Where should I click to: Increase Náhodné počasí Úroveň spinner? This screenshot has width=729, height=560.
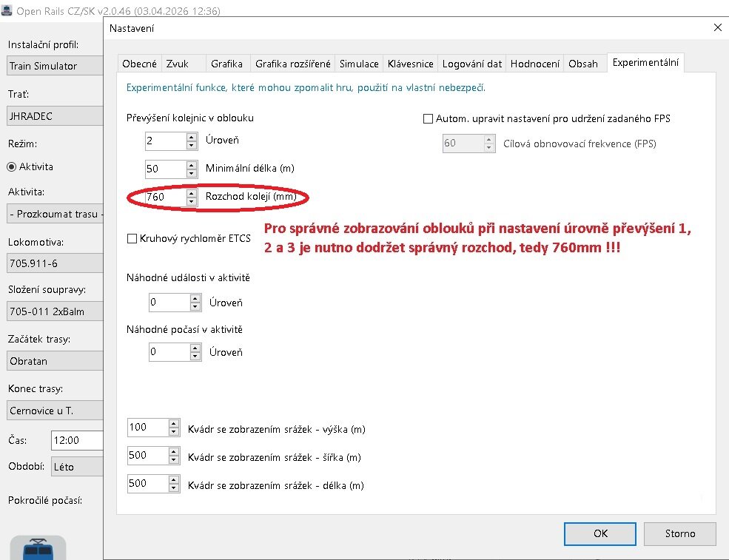click(195, 348)
